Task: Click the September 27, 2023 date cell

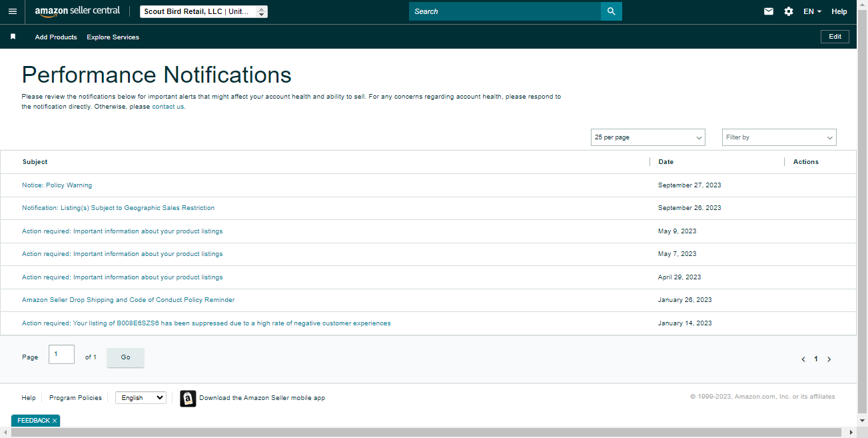Action: coord(689,185)
